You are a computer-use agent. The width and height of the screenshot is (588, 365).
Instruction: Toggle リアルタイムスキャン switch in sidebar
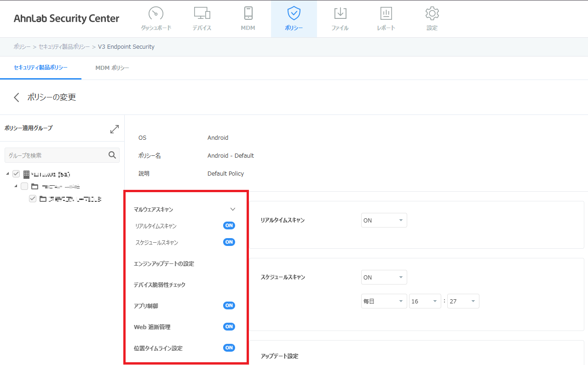point(229,225)
